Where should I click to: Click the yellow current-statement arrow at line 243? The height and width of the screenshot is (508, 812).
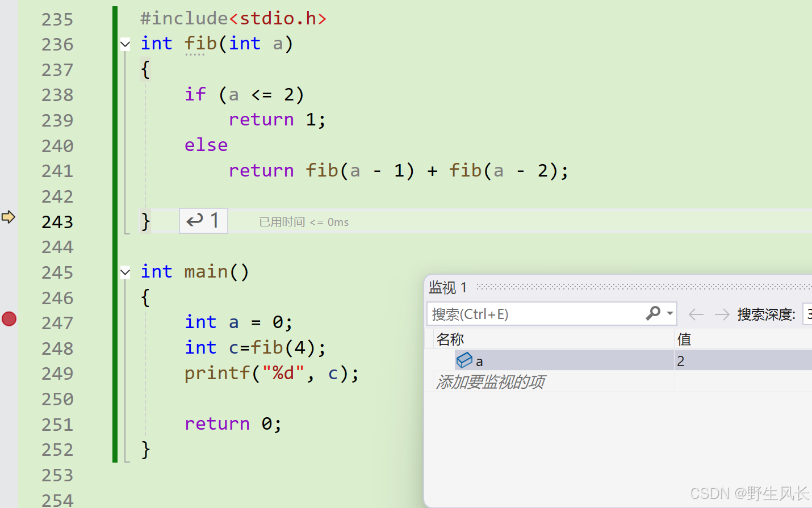(x=9, y=217)
